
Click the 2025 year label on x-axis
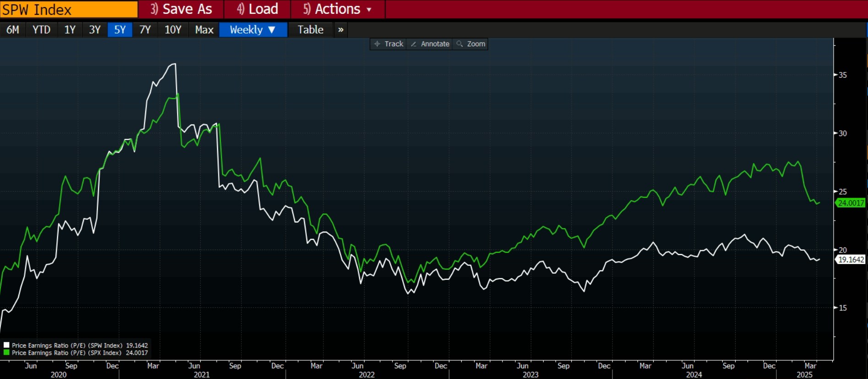click(804, 374)
